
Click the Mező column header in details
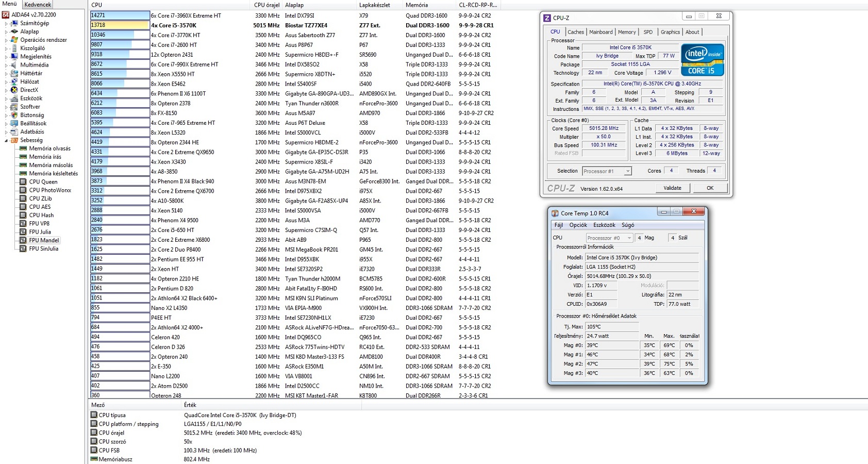tap(135, 405)
